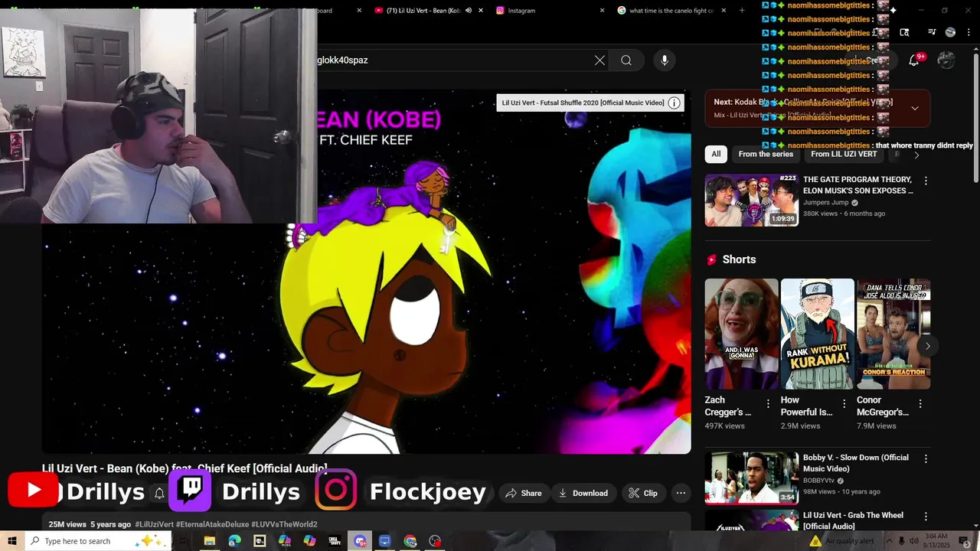Select From LIL UZI VERT chip
This screenshot has height=551, width=980.
tap(844, 155)
